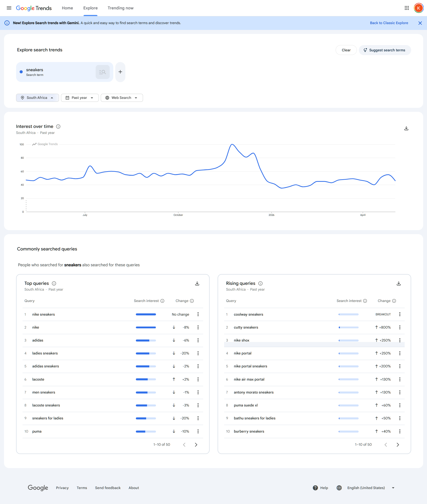
Task: Click the search term explore icon in sneakers chip
Action: pos(102,72)
